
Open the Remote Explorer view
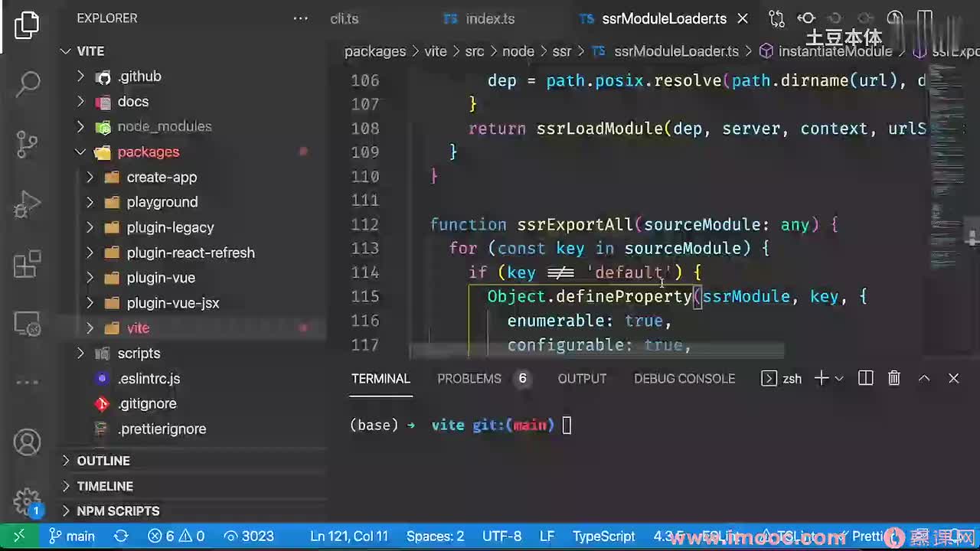28,324
